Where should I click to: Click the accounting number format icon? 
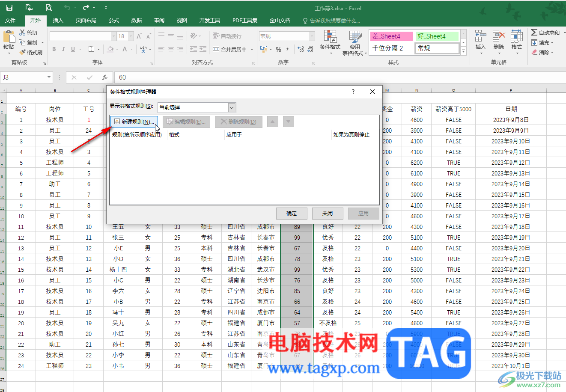point(263,49)
